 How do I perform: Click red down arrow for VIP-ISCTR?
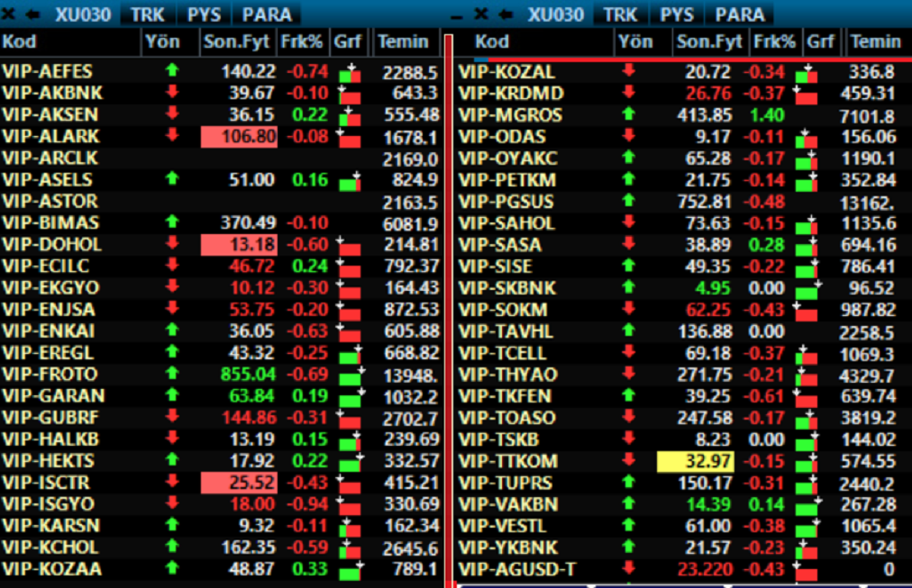(x=171, y=482)
